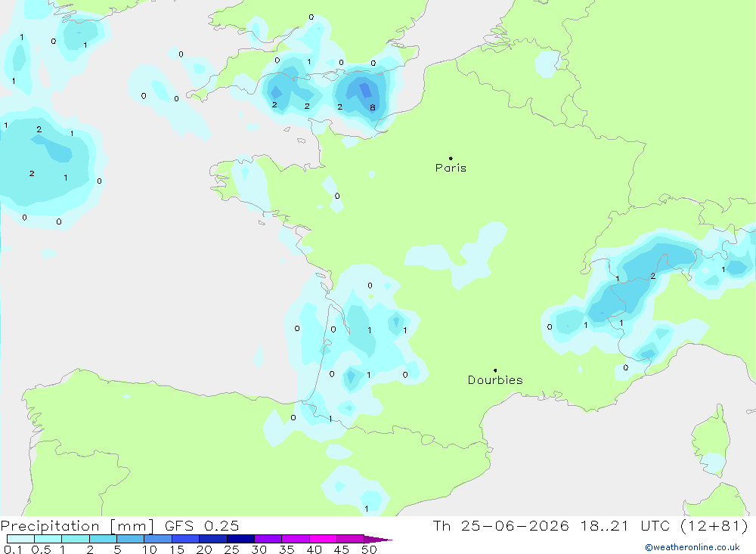
Task: Click the legend value label '0.1'
Action: (x=13, y=549)
